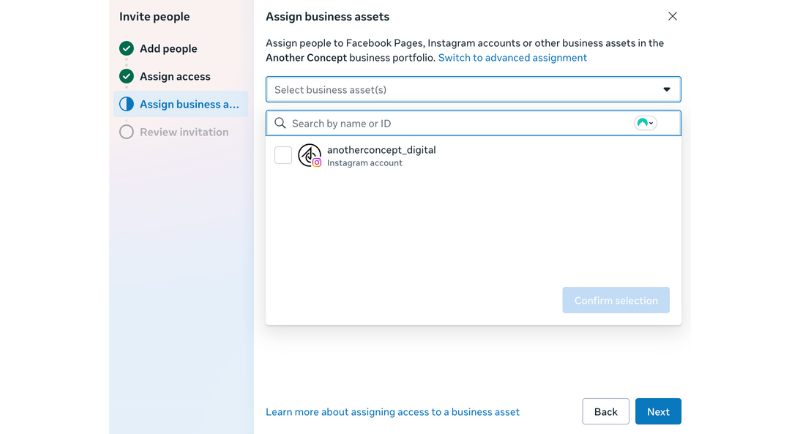Screen dimensions: 800x434
Task: Tick the anotherconcept_digital checkbox
Action: 283,155
